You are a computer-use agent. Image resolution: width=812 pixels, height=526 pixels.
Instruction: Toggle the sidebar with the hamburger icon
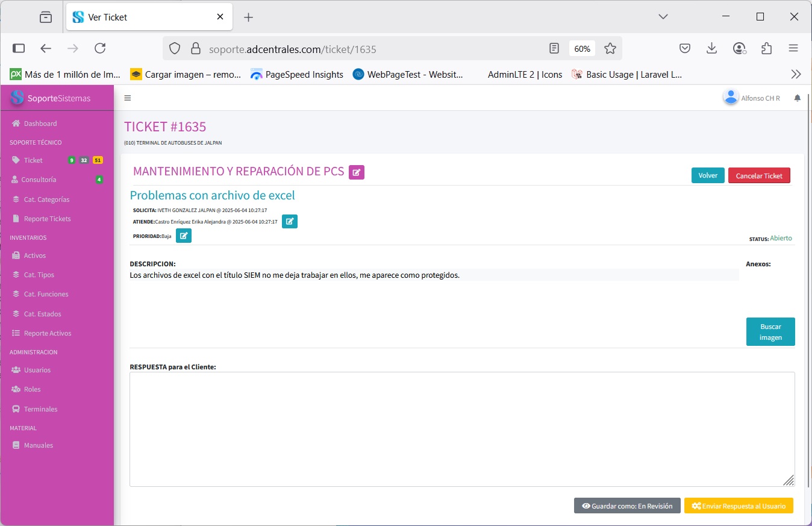pos(128,98)
